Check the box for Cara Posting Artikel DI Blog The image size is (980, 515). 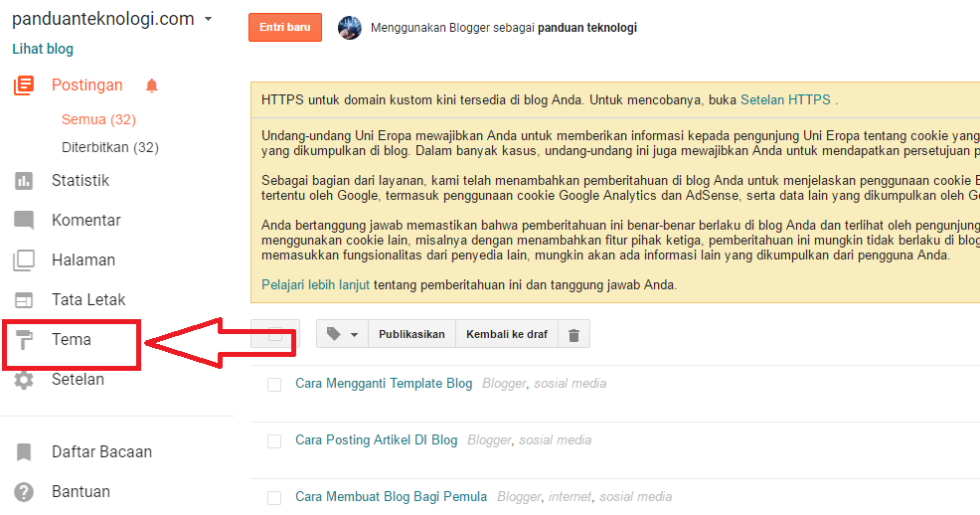coord(273,441)
